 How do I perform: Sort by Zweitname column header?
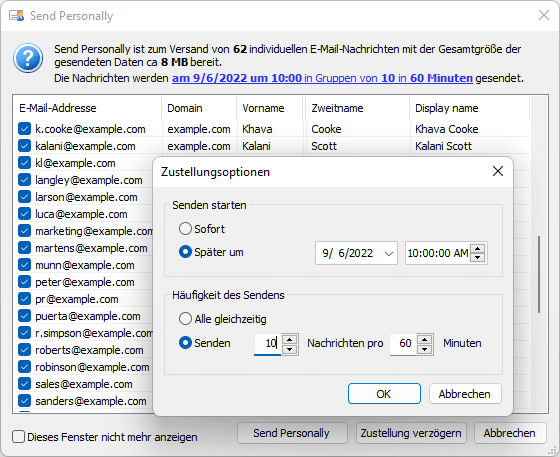pyautogui.click(x=358, y=108)
